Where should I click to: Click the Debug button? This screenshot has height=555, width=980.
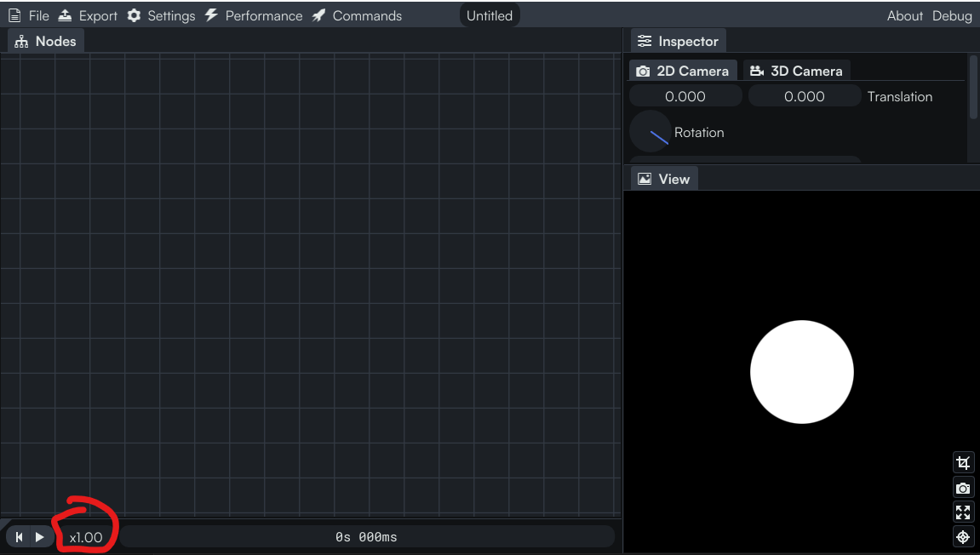coord(952,15)
